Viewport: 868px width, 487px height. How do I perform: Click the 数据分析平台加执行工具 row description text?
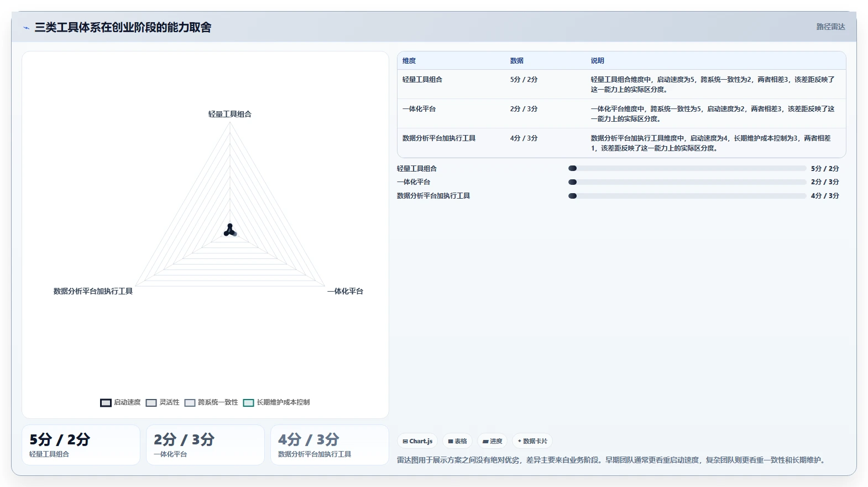click(x=711, y=143)
